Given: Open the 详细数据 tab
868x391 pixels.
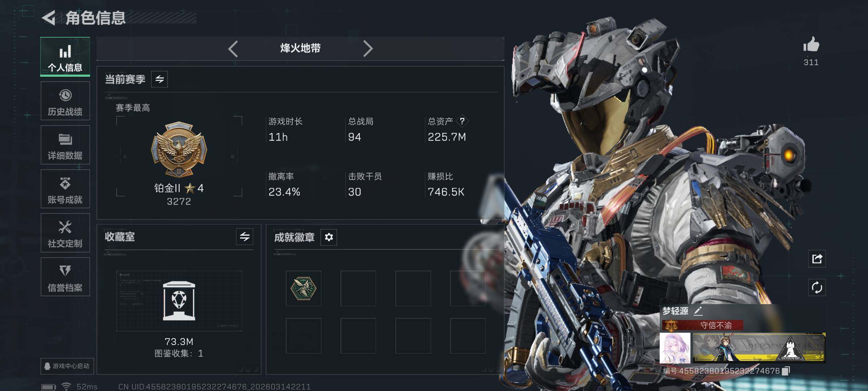Looking at the screenshot, I should 65,145.
